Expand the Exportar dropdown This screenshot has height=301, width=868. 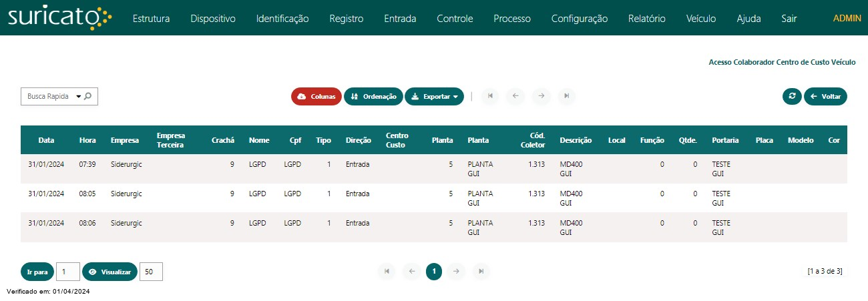tap(435, 96)
